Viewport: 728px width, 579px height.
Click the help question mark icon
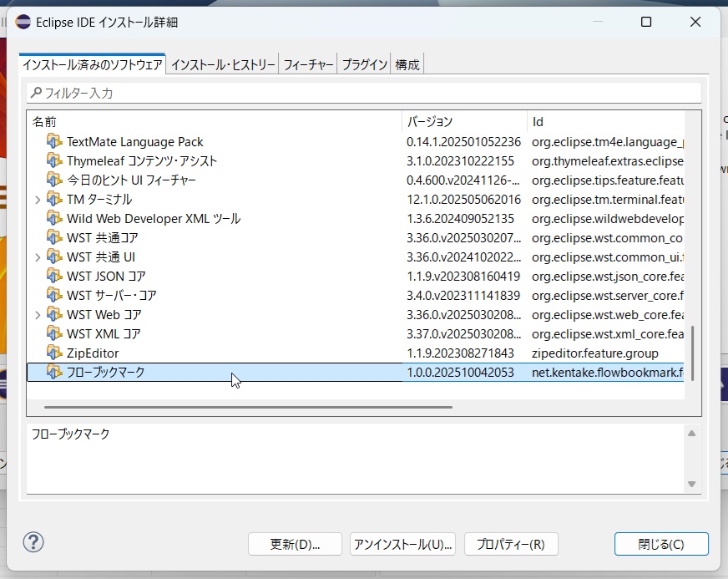[33, 542]
